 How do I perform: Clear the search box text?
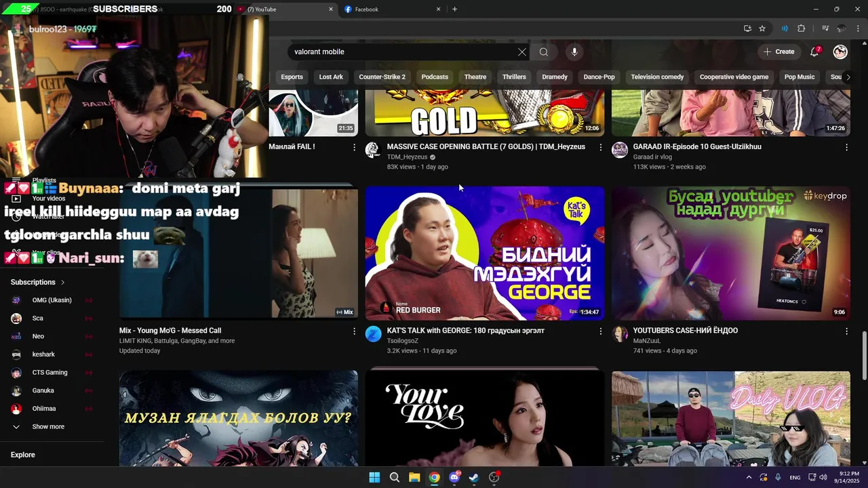522,52
